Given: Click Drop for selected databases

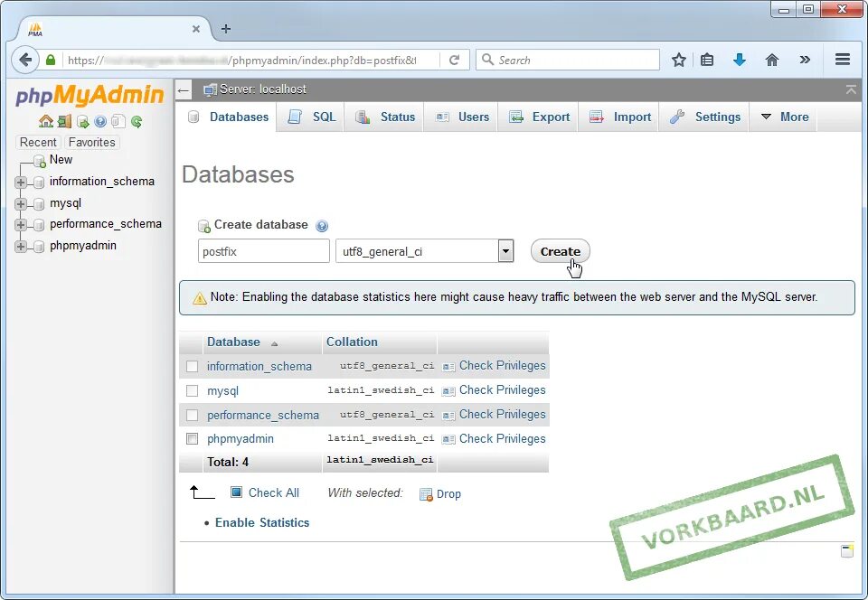Looking at the screenshot, I should pyautogui.click(x=440, y=493).
